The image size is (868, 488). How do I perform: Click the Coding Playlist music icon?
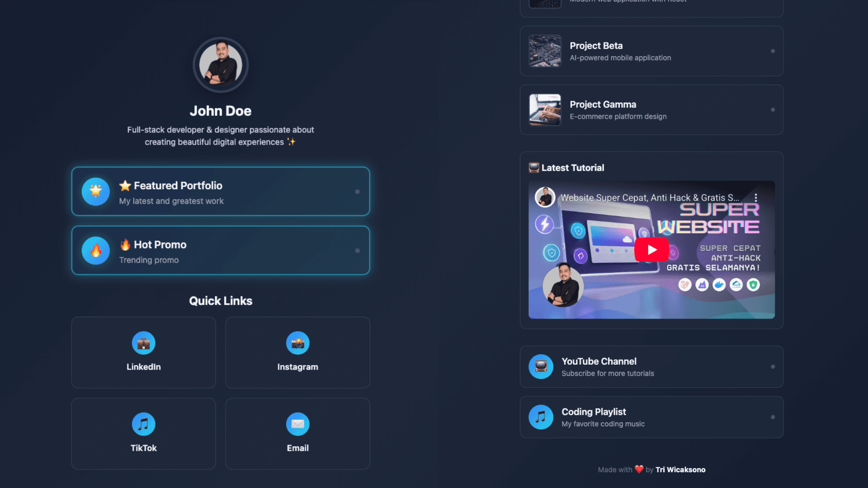pos(541,417)
